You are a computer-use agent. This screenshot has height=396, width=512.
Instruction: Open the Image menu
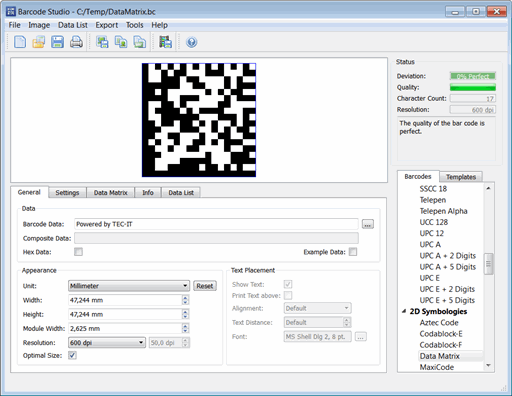[x=39, y=25]
